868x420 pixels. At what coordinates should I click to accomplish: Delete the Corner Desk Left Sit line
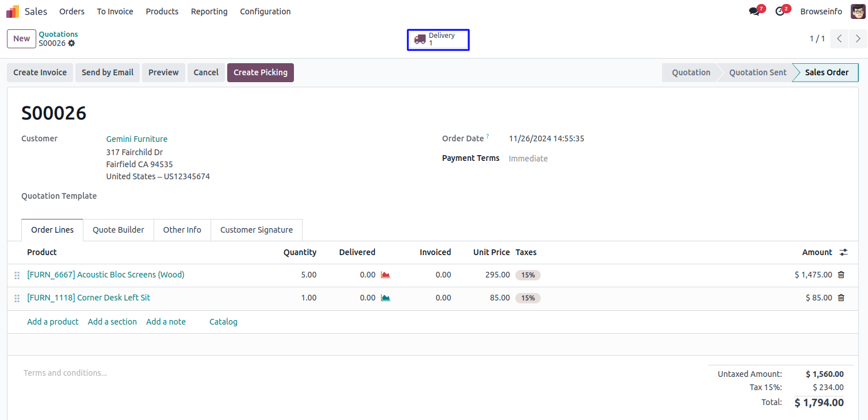841,298
